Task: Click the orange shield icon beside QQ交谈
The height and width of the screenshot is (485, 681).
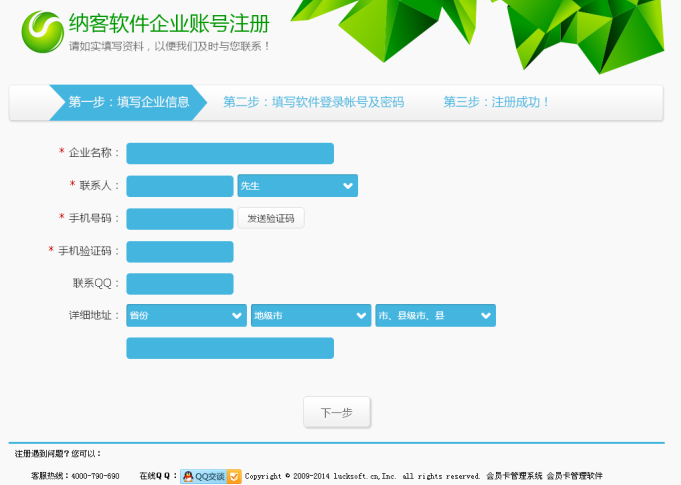Action: pyautogui.click(x=234, y=476)
